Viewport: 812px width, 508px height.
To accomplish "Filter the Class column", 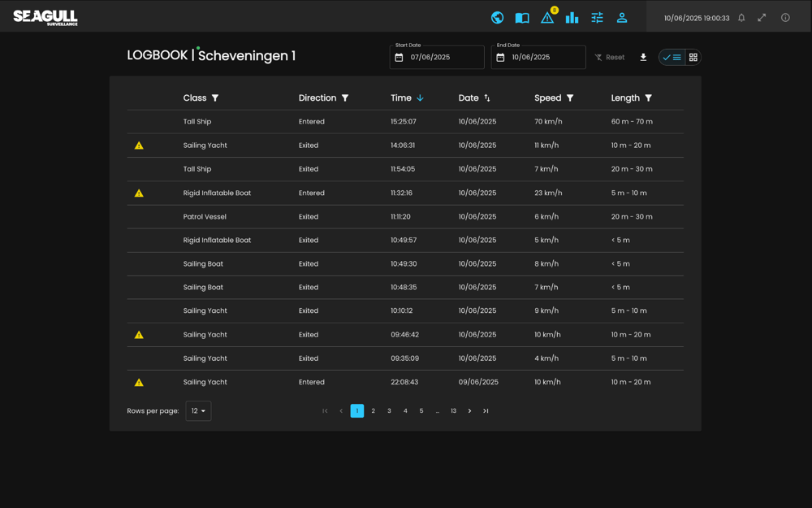I will 215,98.
